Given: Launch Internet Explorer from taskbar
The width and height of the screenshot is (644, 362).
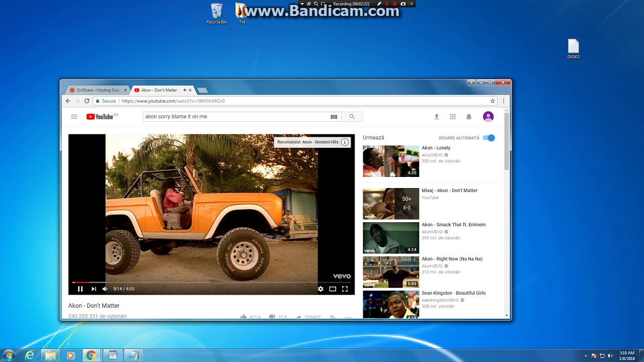Looking at the screenshot, I should [30, 355].
